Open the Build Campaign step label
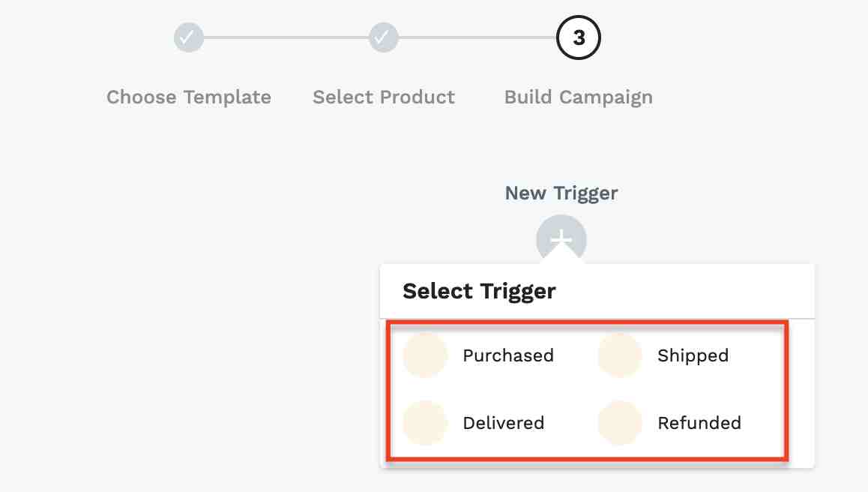This screenshot has height=492, width=868. tap(579, 97)
